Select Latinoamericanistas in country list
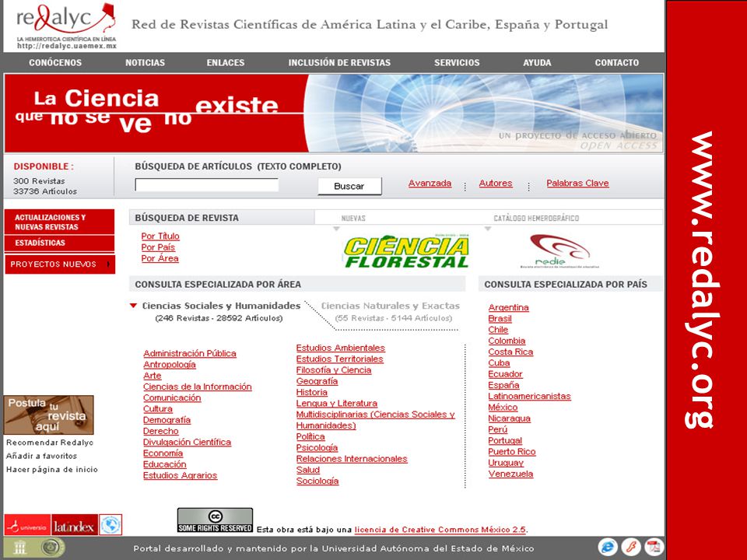The image size is (747, 560). 529,396
